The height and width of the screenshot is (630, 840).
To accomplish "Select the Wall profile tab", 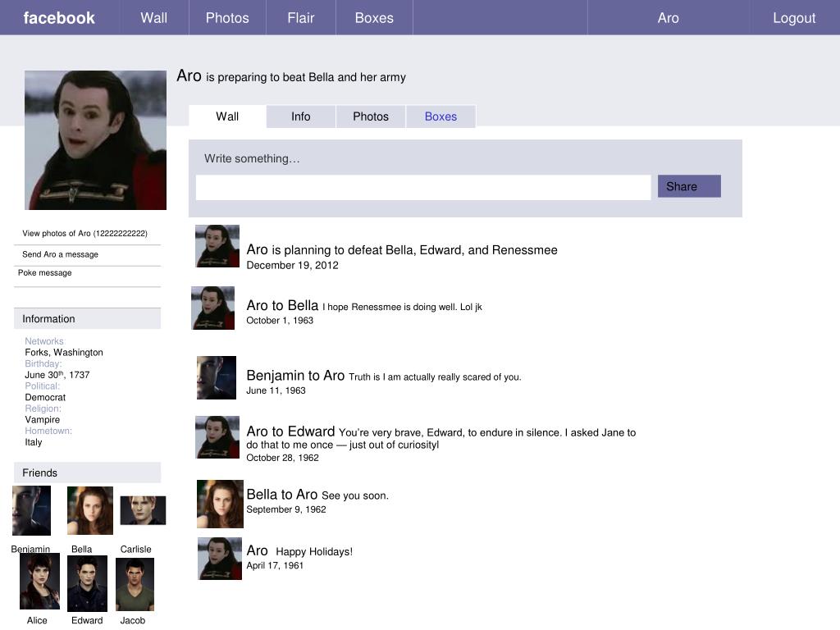I will click(227, 116).
